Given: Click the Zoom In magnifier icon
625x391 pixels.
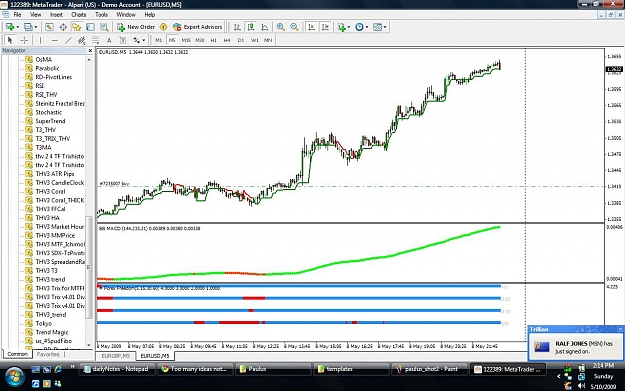Looking at the screenshot, I should 281,27.
